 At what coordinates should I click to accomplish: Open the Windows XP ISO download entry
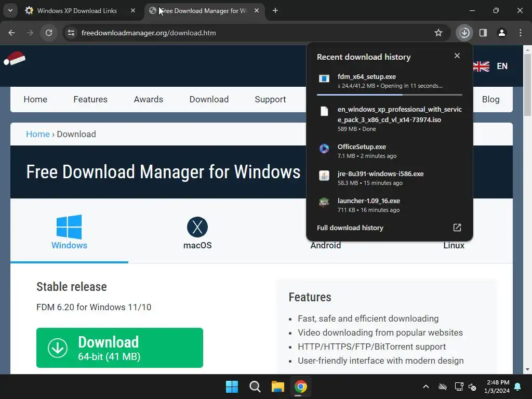tap(390, 119)
